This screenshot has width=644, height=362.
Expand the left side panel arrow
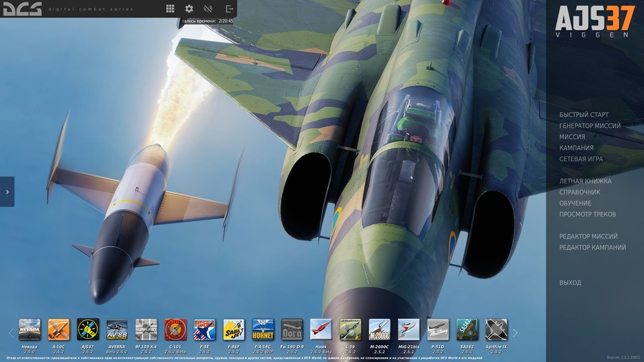pyautogui.click(x=7, y=191)
